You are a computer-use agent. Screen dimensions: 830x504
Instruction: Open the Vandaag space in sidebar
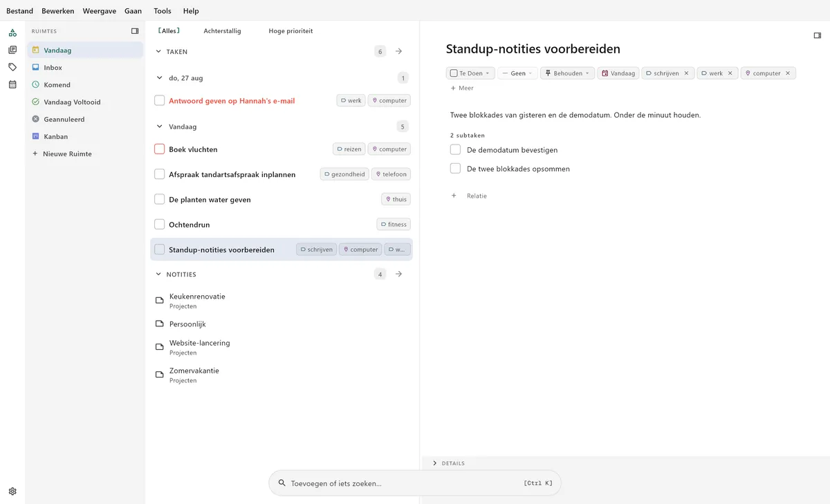point(84,50)
